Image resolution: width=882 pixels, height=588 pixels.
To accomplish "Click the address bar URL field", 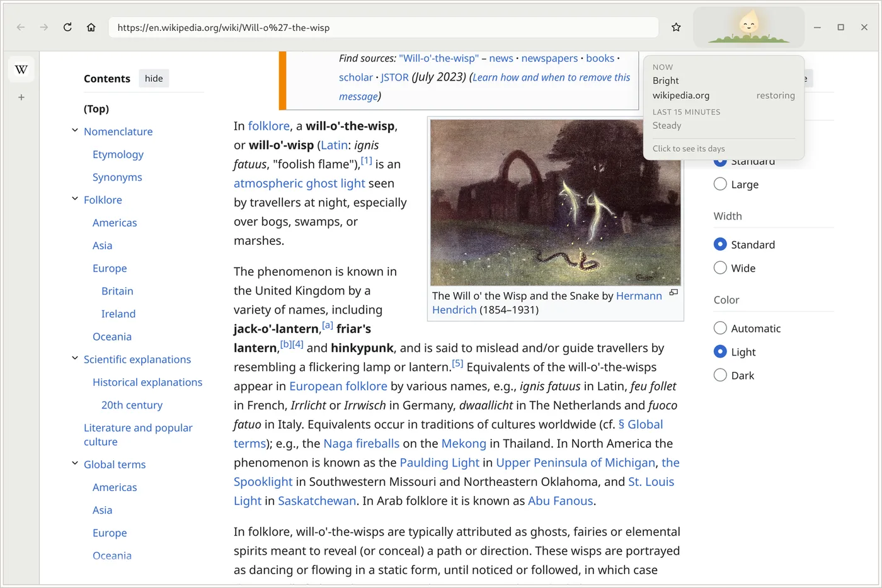I will click(x=384, y=27).
